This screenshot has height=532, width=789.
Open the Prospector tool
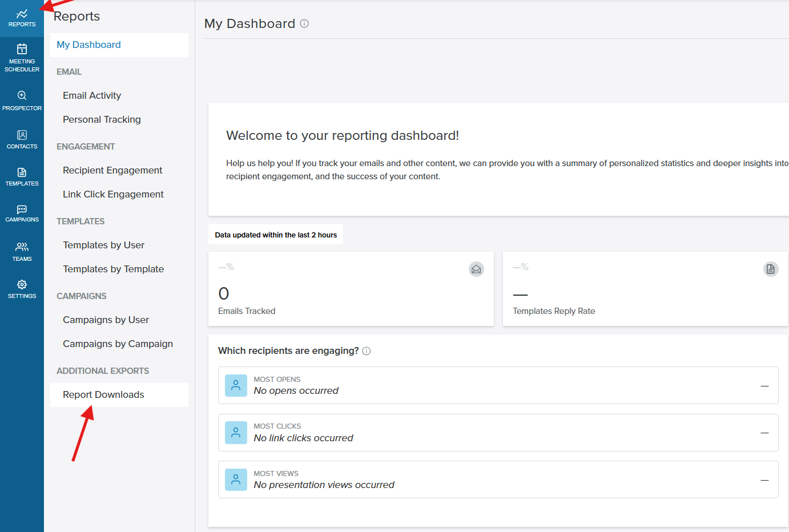22,100
